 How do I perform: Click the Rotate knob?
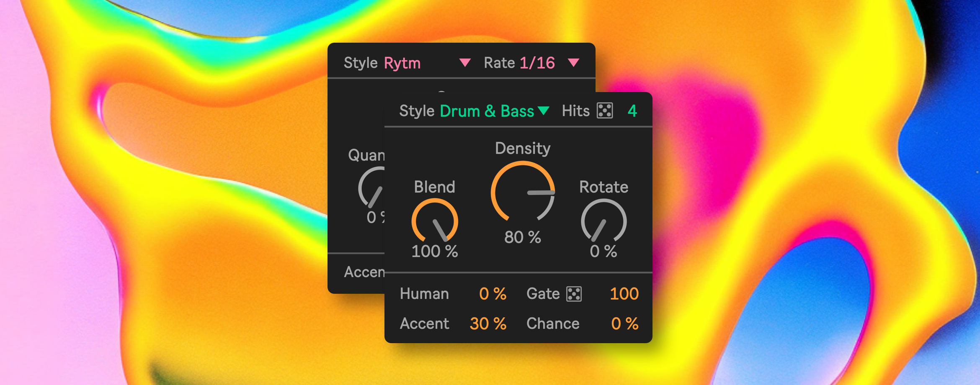(603, 222)
